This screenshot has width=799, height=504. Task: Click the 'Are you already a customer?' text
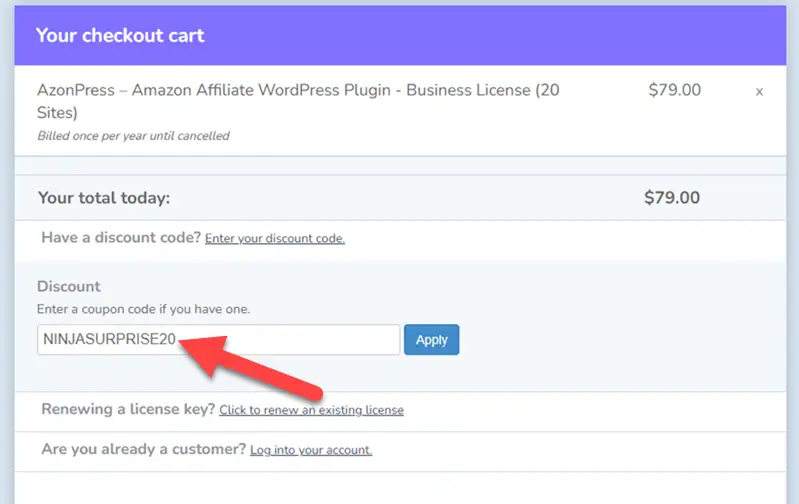point(144,449)
